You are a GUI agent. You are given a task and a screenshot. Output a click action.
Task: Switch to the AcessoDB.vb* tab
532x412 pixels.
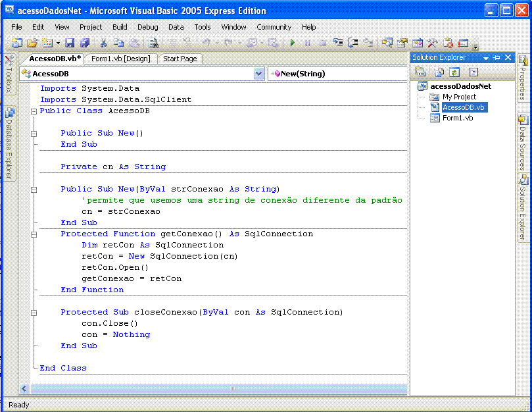[x=55, y=59]
